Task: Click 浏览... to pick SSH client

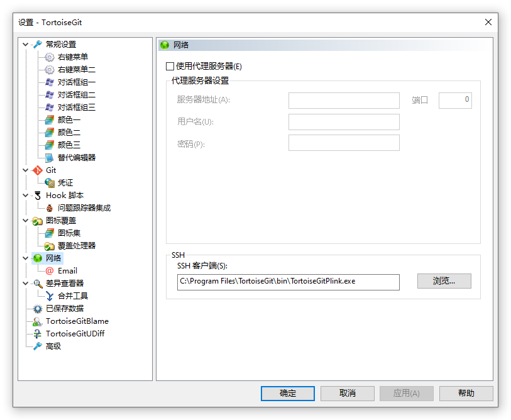Action: tap(444, 281)
